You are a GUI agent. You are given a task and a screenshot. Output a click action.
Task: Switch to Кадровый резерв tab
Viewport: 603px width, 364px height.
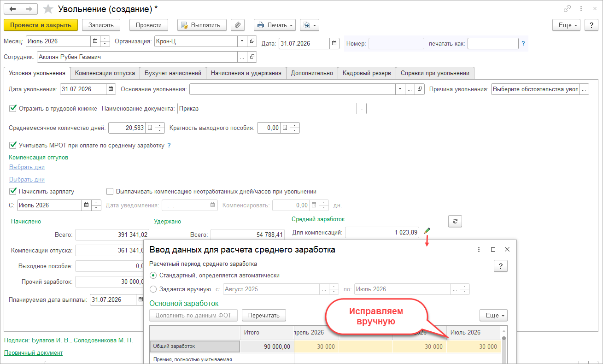[367, 73]
